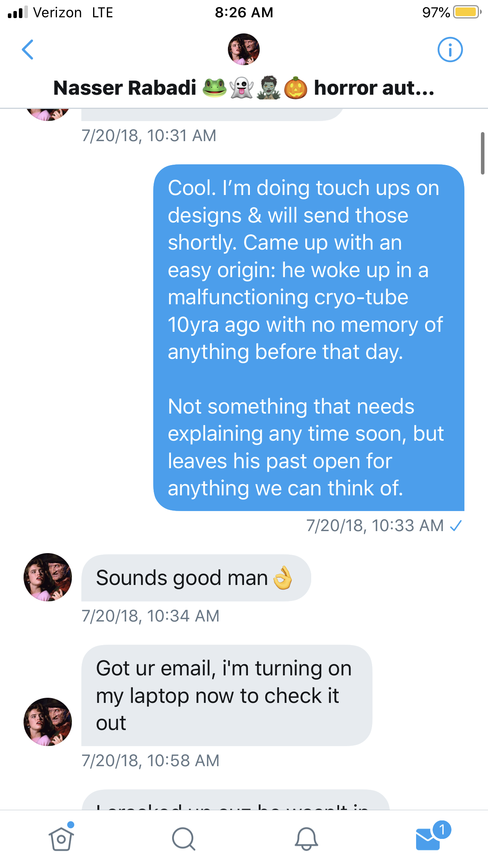Tap the conversation scrollbar handle
This screenshot has width=488, height=868.
[x=482, y=153]
